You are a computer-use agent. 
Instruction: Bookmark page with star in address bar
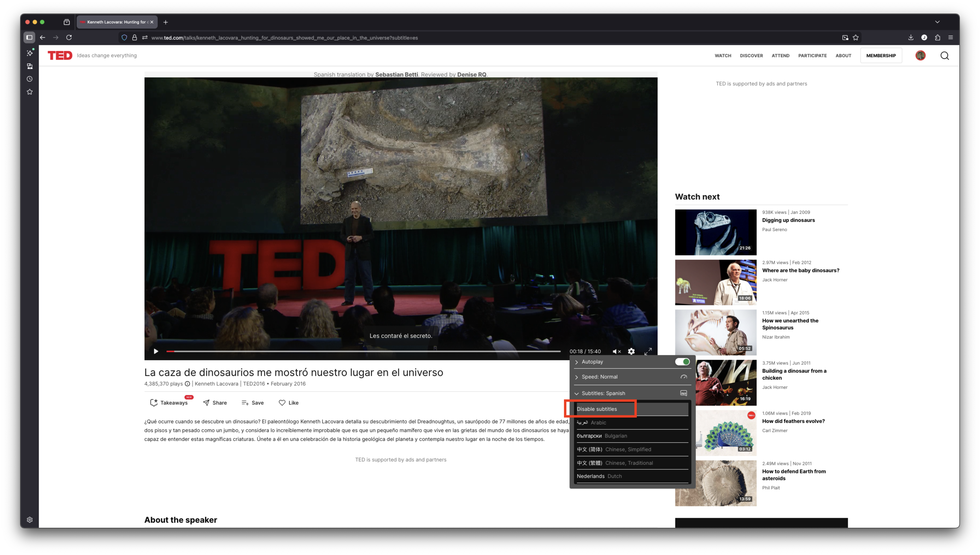coord(856,38)
